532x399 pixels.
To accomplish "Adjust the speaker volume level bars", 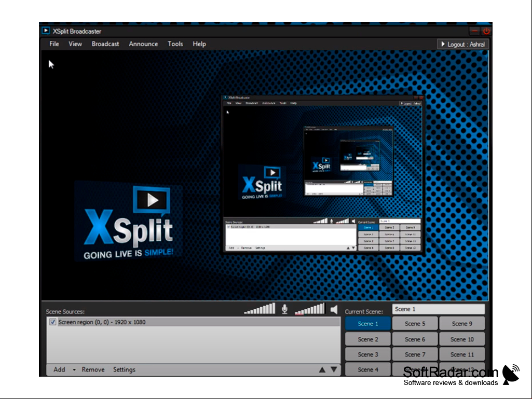I will tap(309, 309).
